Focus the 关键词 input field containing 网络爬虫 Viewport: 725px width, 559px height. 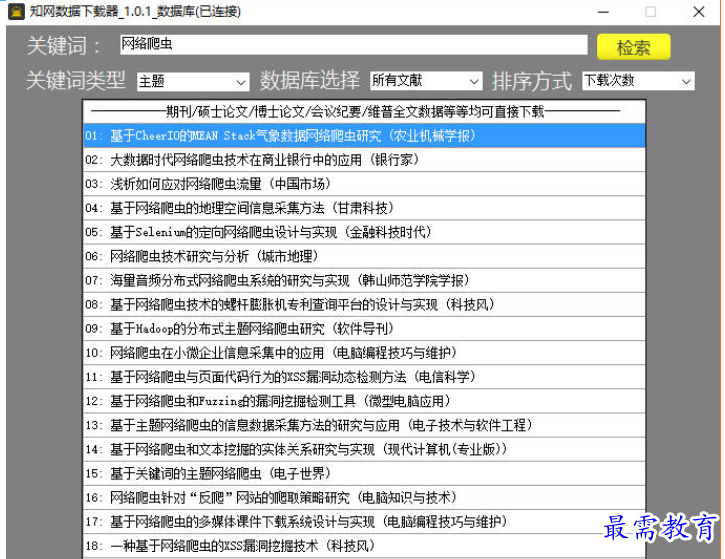[354, 44]
